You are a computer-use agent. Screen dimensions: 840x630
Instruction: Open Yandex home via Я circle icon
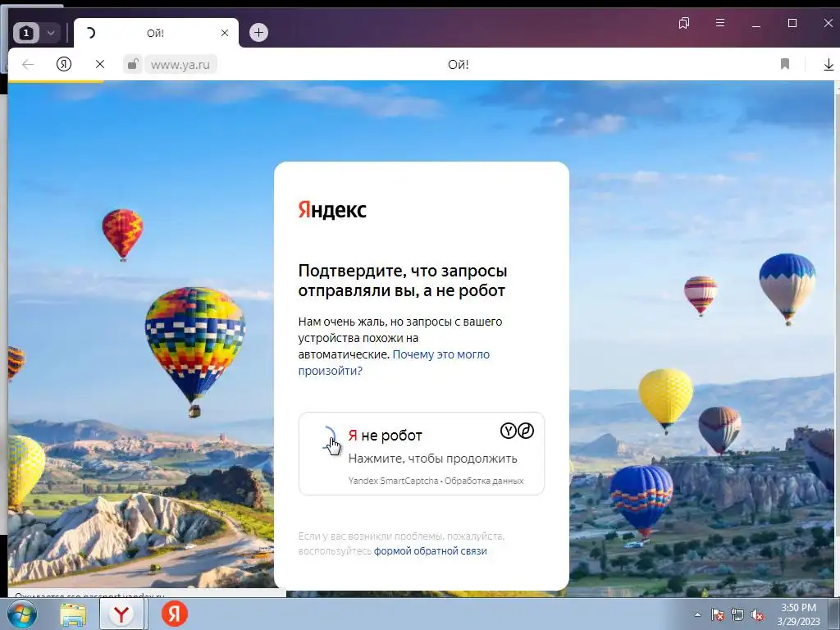click(64, 65)
